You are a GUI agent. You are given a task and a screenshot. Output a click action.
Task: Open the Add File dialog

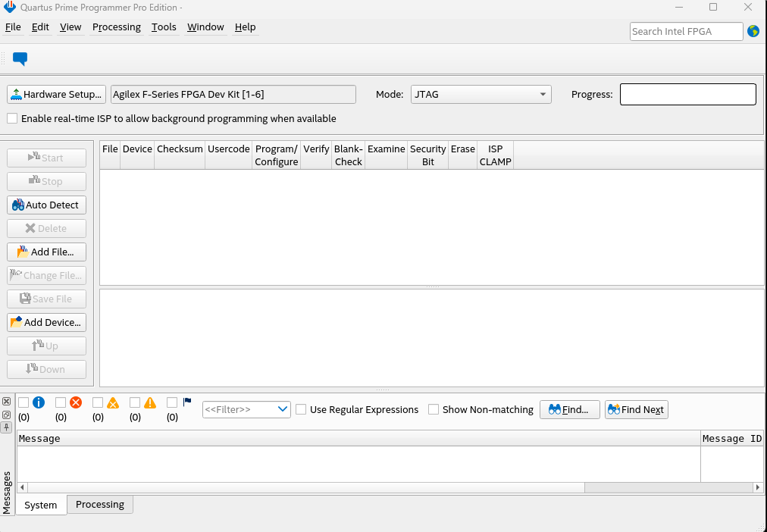coord(46,252)
